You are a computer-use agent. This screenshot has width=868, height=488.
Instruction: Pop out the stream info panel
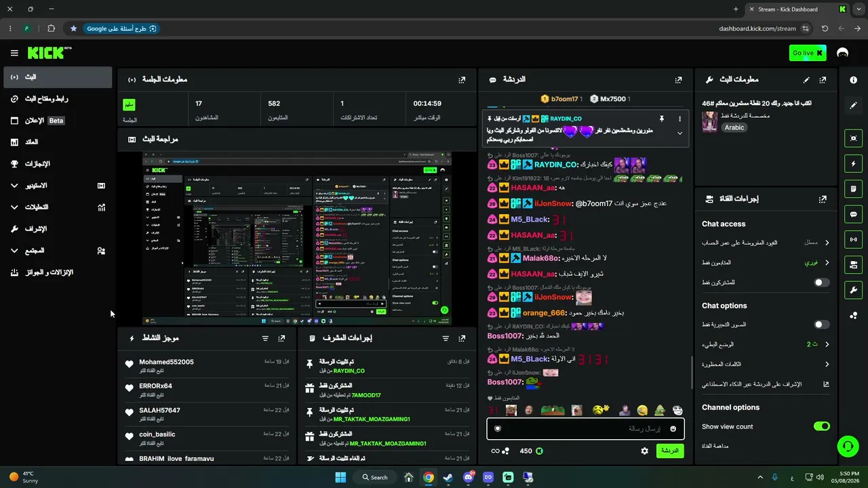point(823,79)
